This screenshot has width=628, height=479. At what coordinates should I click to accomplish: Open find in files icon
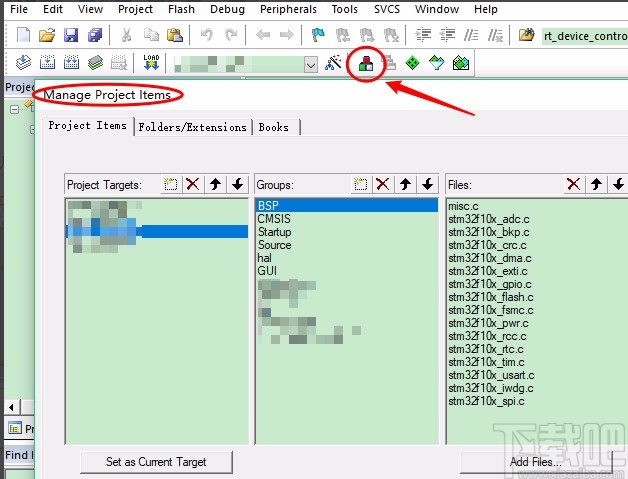click(527, 35)
